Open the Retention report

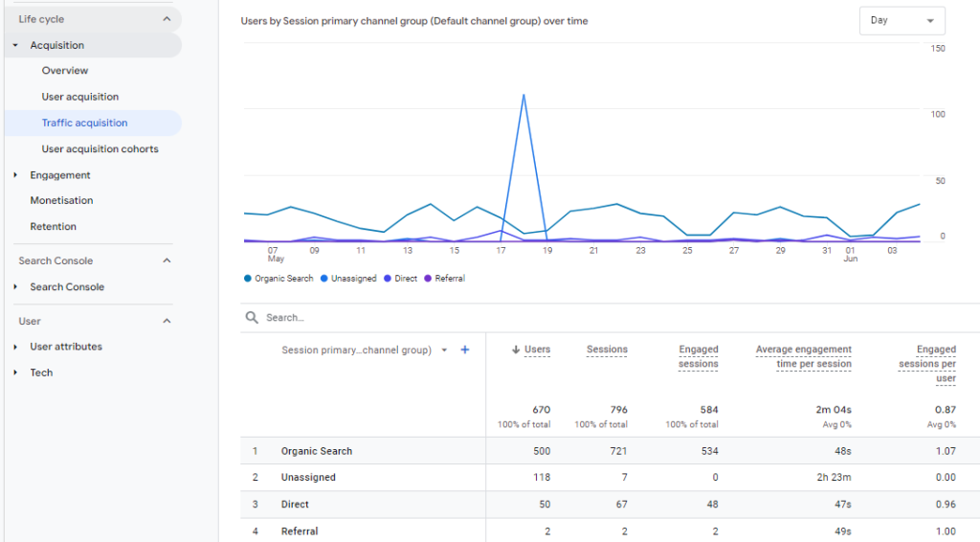[x=53, y=227]
